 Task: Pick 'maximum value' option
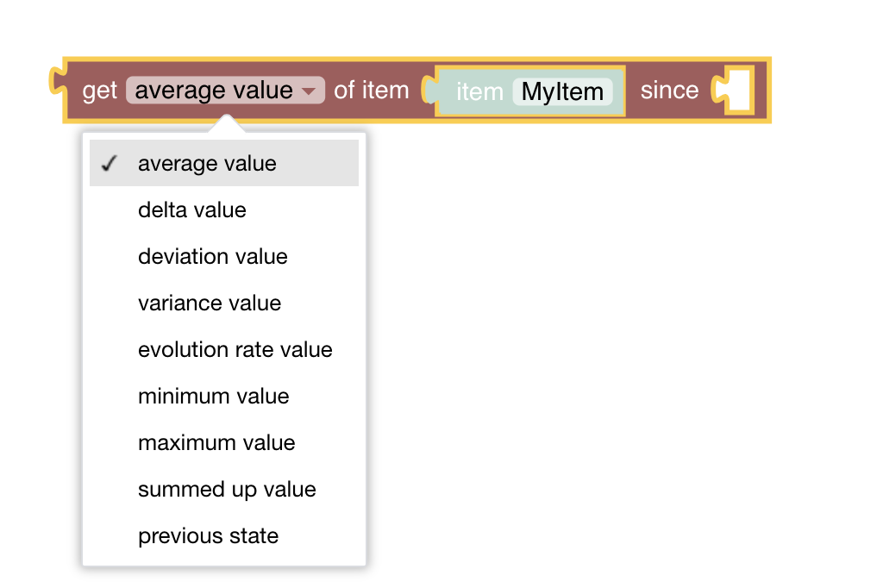216,443
